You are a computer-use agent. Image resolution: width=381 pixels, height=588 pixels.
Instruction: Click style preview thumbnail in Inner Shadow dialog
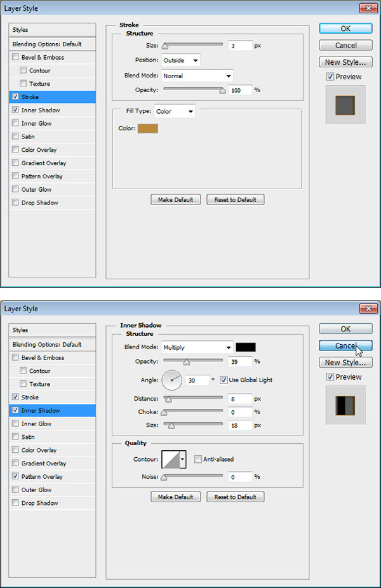(345, 405)
